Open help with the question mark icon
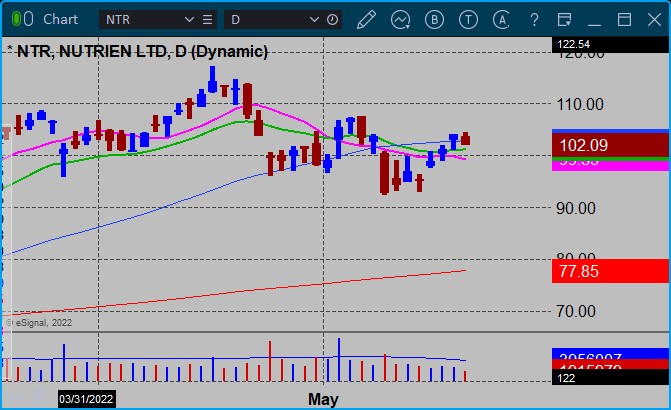 pos(534,20)
